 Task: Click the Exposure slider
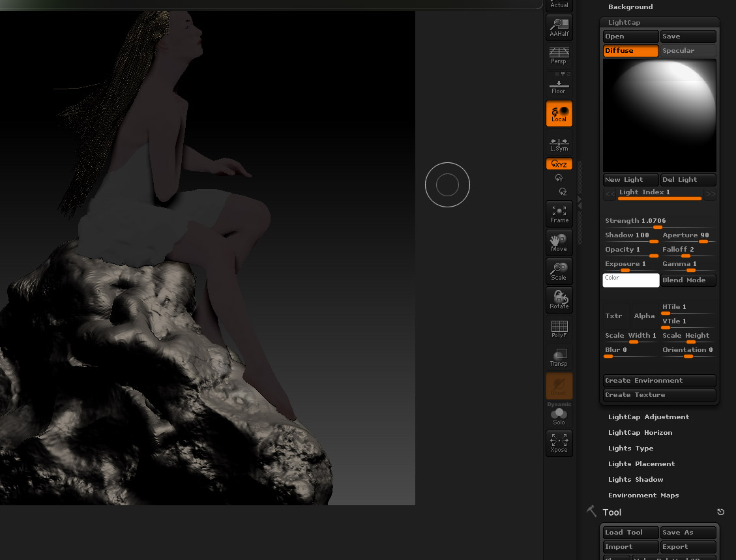coord(631,266)
